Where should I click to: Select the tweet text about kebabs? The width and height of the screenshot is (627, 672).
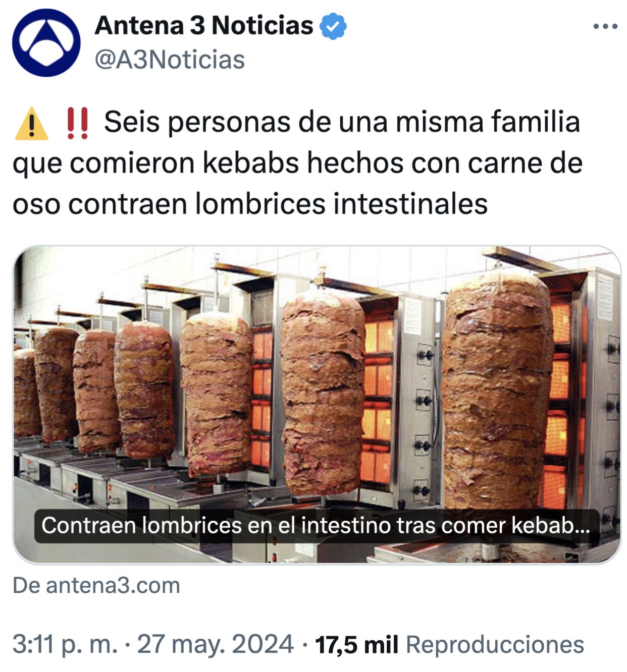(x=298, y=163)
